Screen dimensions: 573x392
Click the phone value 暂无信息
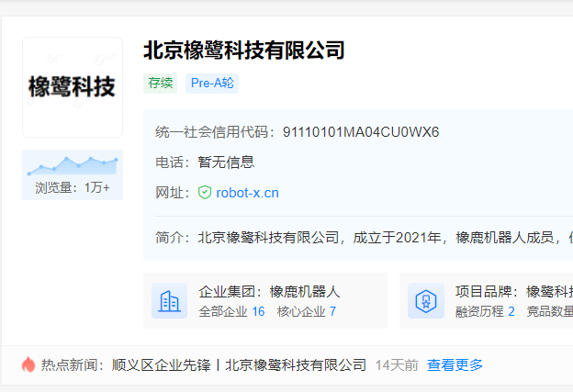(x=226, y=162)
